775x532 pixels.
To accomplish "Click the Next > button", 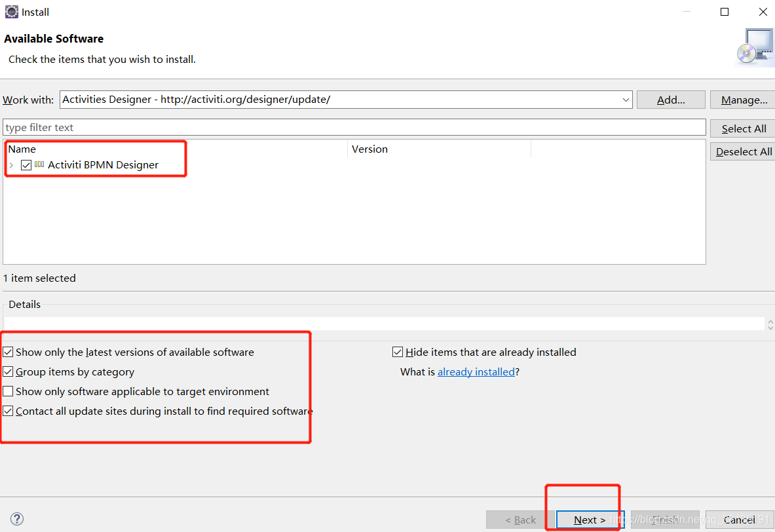I will pyautogui.click(x=590, y=520).
